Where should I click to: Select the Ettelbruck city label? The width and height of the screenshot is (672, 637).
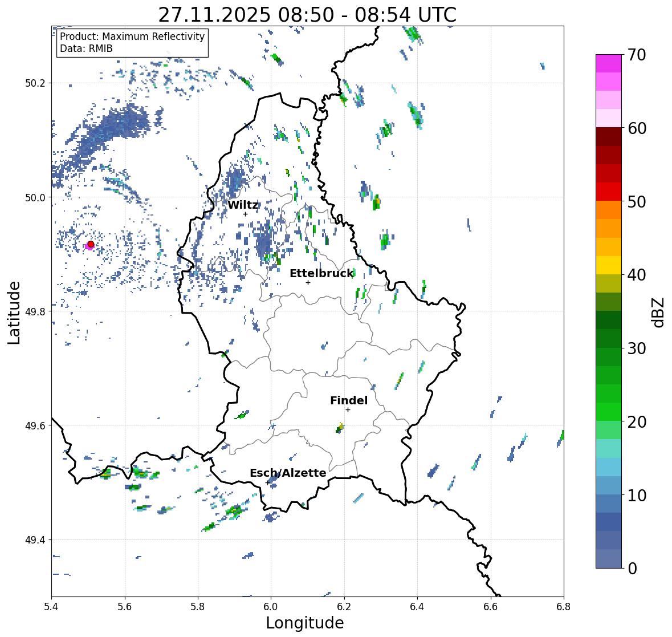click(321, 274)
